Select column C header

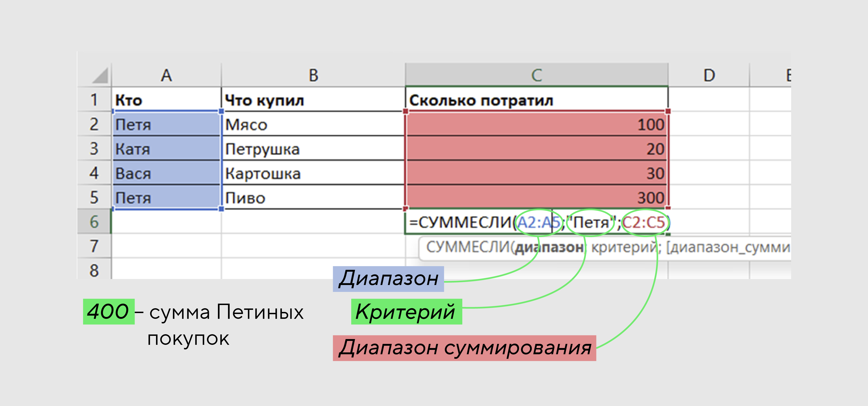click(x=536, y=75)
